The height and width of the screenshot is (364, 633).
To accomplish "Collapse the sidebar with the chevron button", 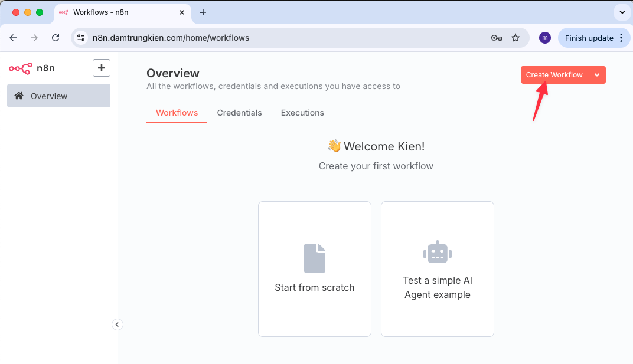I will (117, 324).
